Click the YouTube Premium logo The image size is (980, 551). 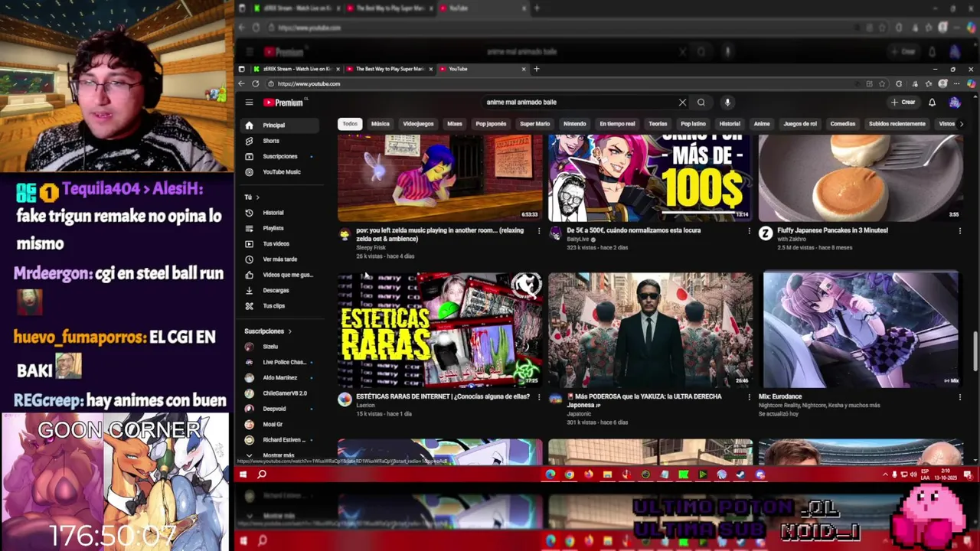[284, 103]
